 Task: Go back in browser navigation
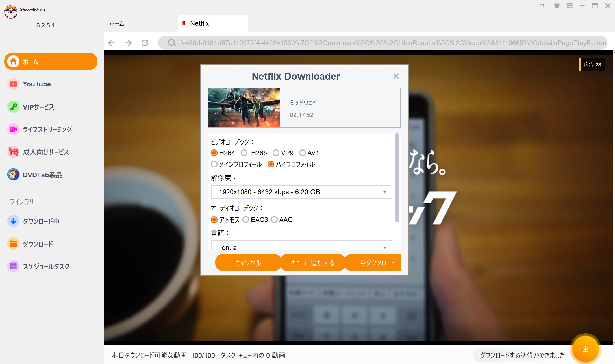point(112,43)
